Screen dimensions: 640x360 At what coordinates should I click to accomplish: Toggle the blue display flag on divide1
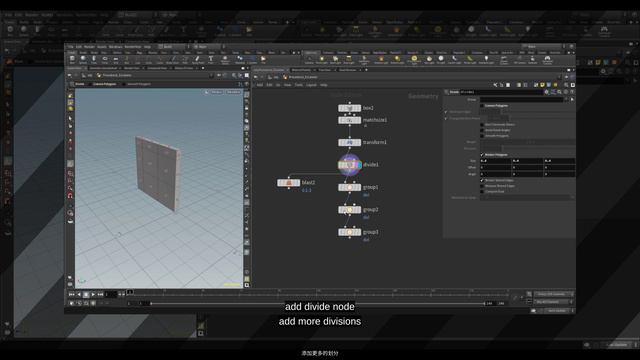359,165
